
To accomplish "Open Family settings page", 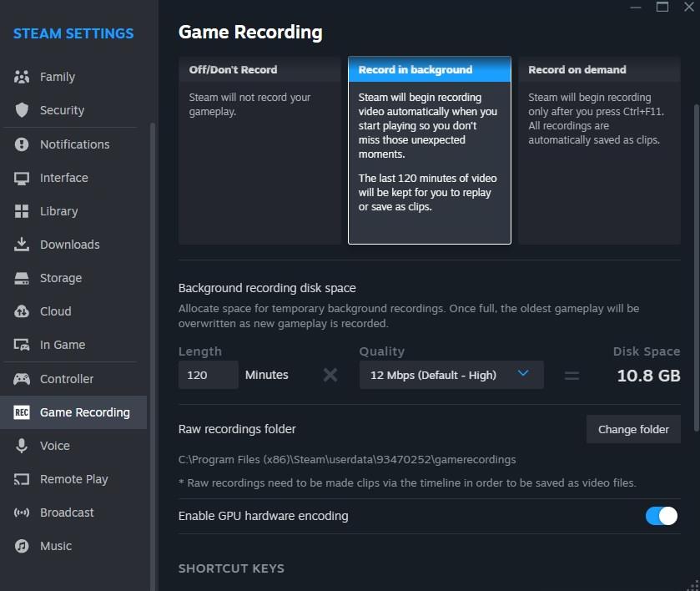I will pyautogui.click(x=58, y=77).
